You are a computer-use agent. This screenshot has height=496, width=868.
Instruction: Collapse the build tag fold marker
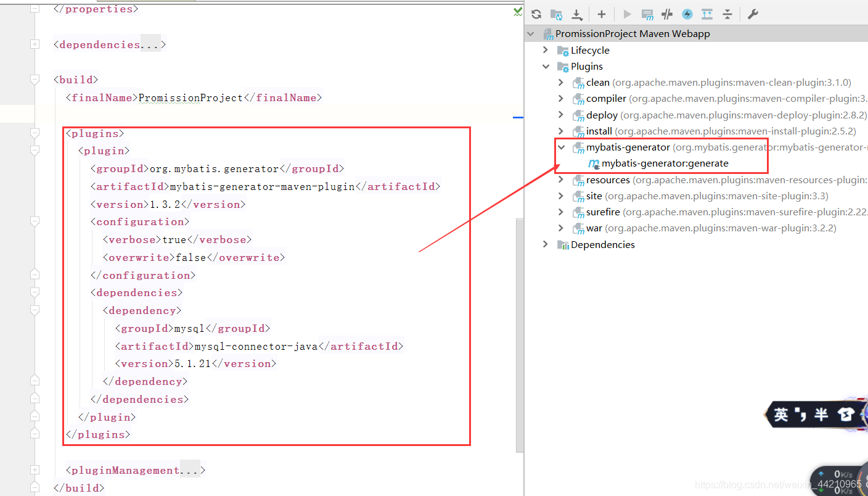pyautogui.click(x=35, y=80)
